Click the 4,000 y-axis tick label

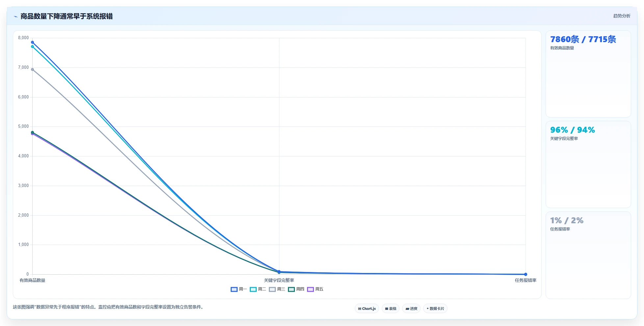tap(23, 156)
